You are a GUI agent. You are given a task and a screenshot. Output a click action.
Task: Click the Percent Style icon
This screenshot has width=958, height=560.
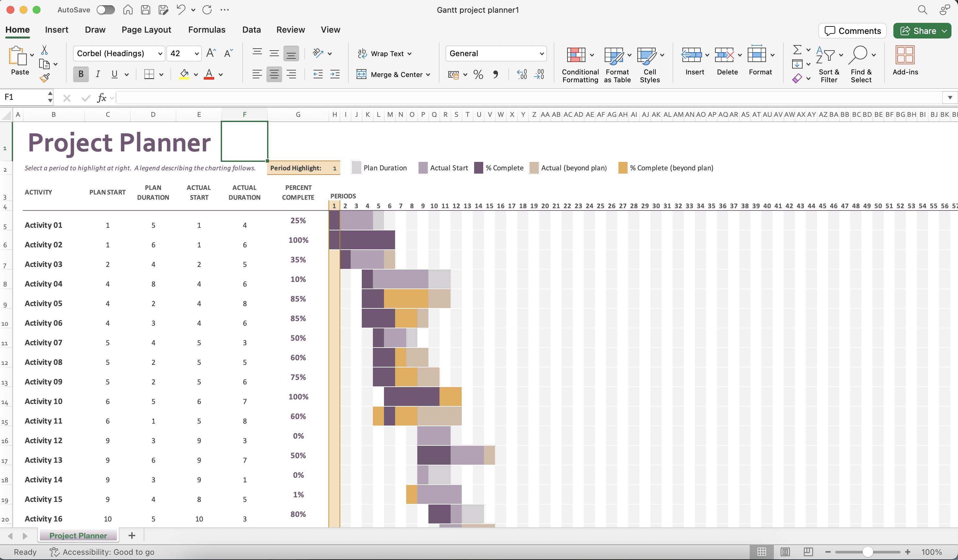click(478, 74)
